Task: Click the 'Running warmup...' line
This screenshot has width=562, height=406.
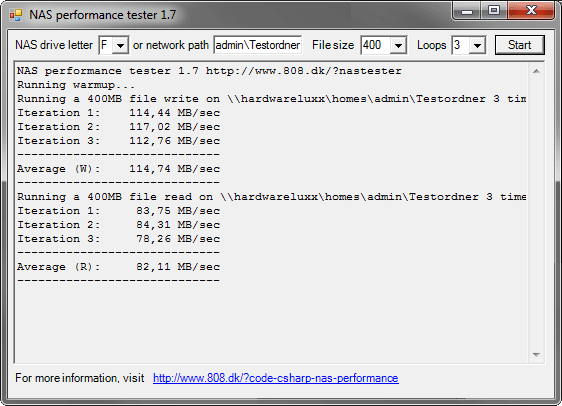Action: tap(76, 85)
